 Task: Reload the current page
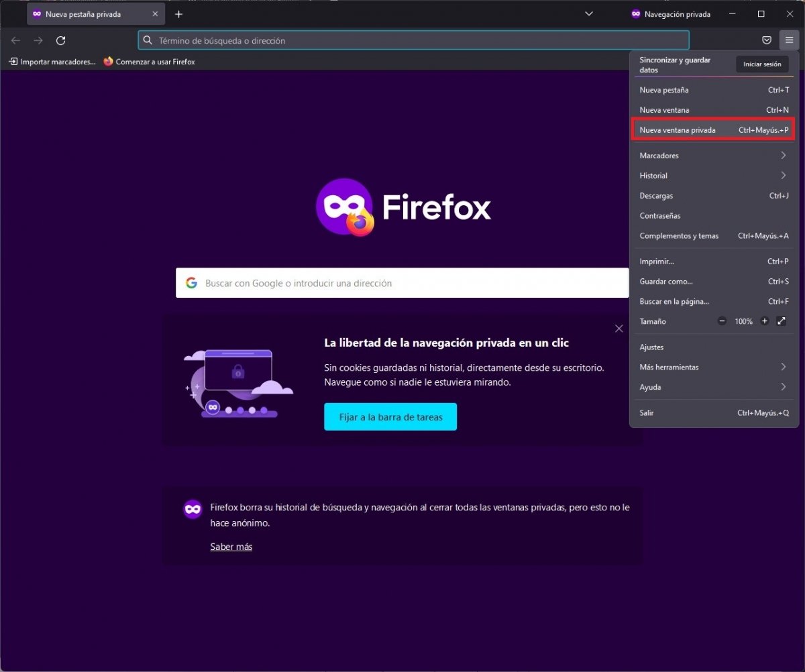(x=60, y=40)
